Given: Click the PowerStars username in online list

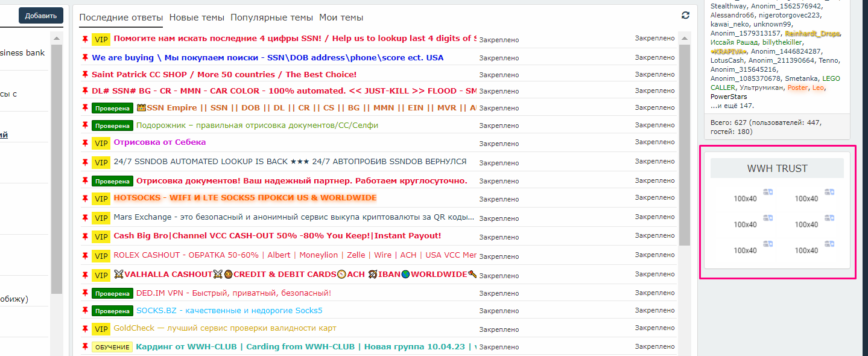Looking at the screenshot, I should pyautogui.click(x=728, y=97).
